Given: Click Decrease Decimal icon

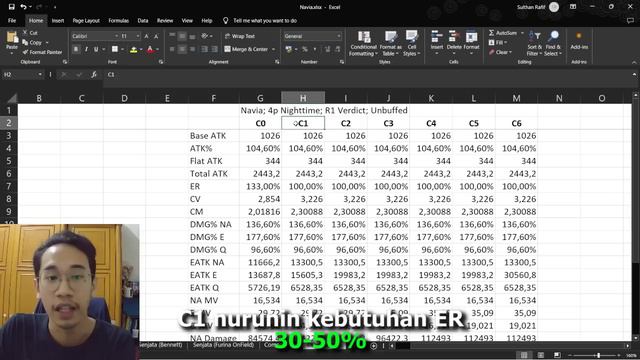Looking at the screenshot, I should (338, 49).
